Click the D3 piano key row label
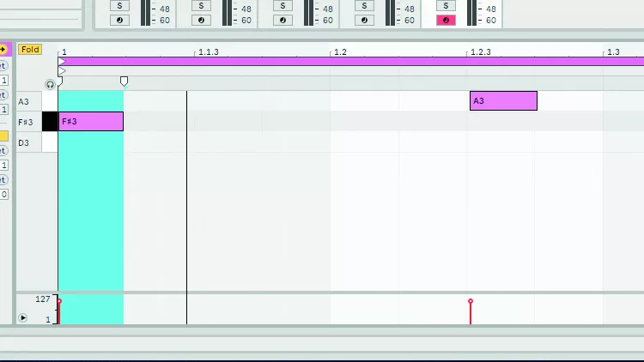This screenshot has height=362, width=644. (25, 142)
